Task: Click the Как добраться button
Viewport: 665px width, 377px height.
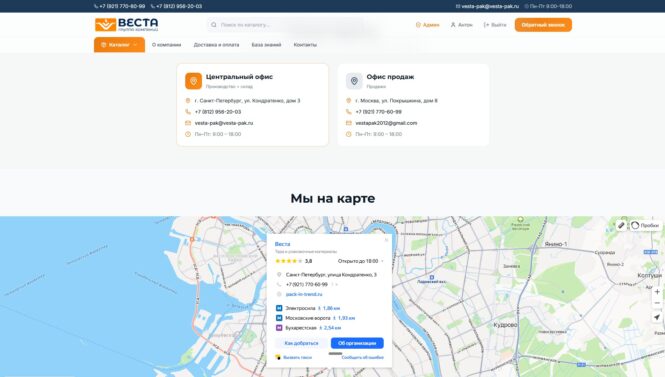Action: pyautogui.click(x=301, y=343)
